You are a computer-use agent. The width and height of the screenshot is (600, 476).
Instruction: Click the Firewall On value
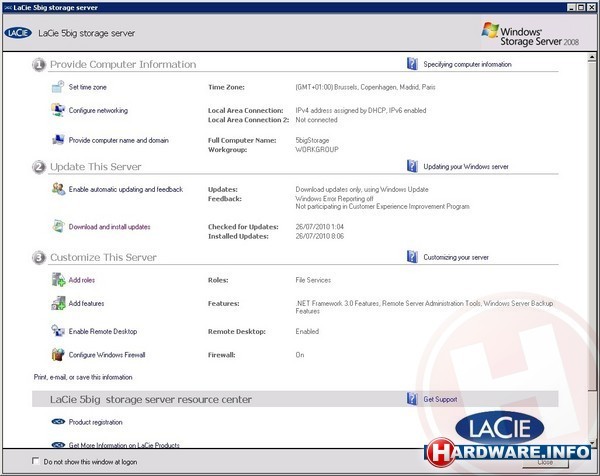tap(300, 355)
